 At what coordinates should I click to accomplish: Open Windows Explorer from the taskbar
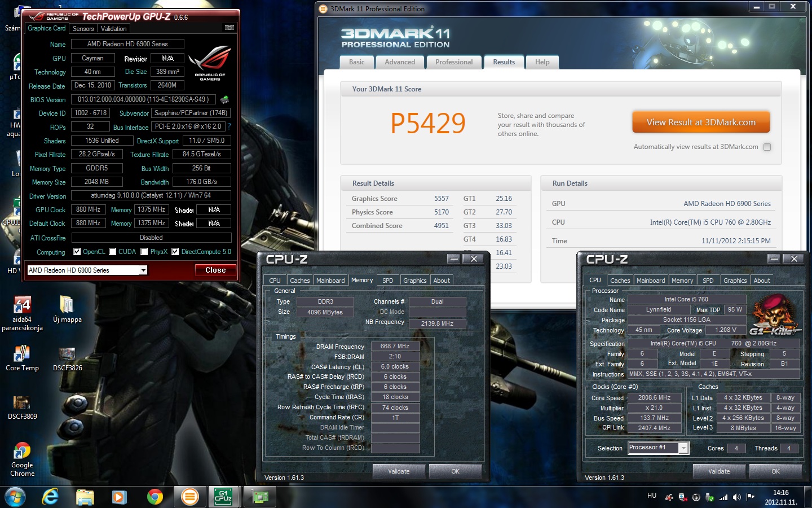(x=85, y=497)
